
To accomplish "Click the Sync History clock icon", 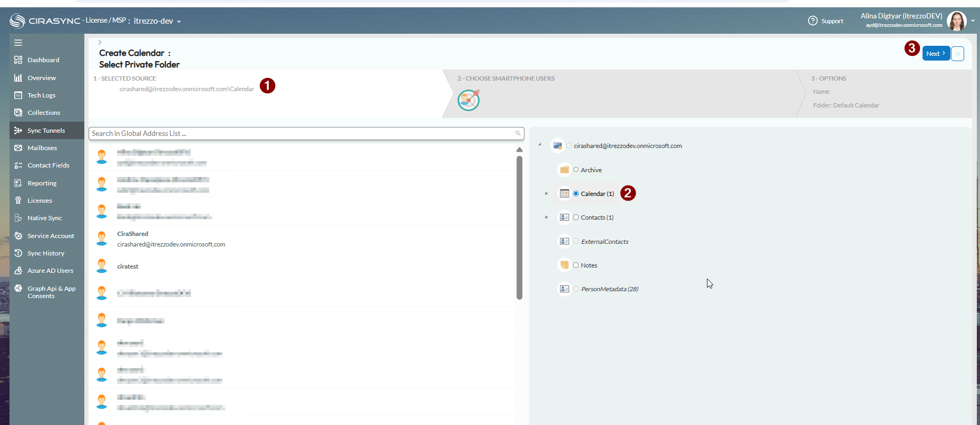I will 18,253.
